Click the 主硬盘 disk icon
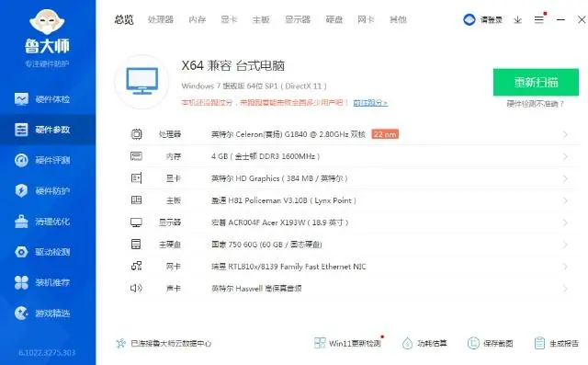Viewport: 588px width, 365px height. [136, 245]
